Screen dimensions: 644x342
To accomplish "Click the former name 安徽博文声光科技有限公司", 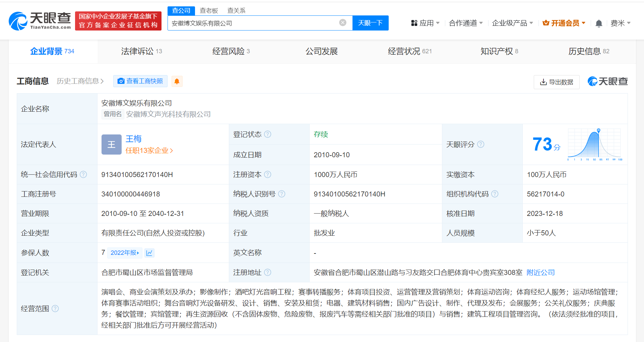I will click(168, 114).
